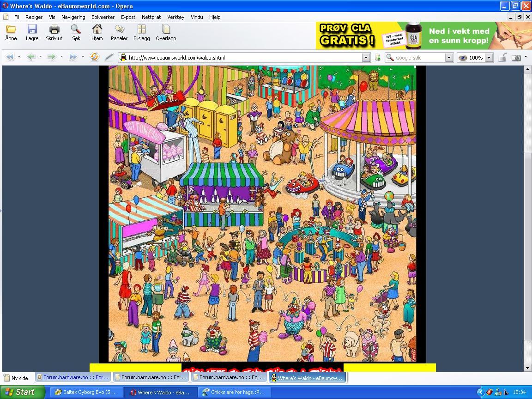Open the back button history dropdown
This screenshot has width=532, height=399.
point(40,57)
